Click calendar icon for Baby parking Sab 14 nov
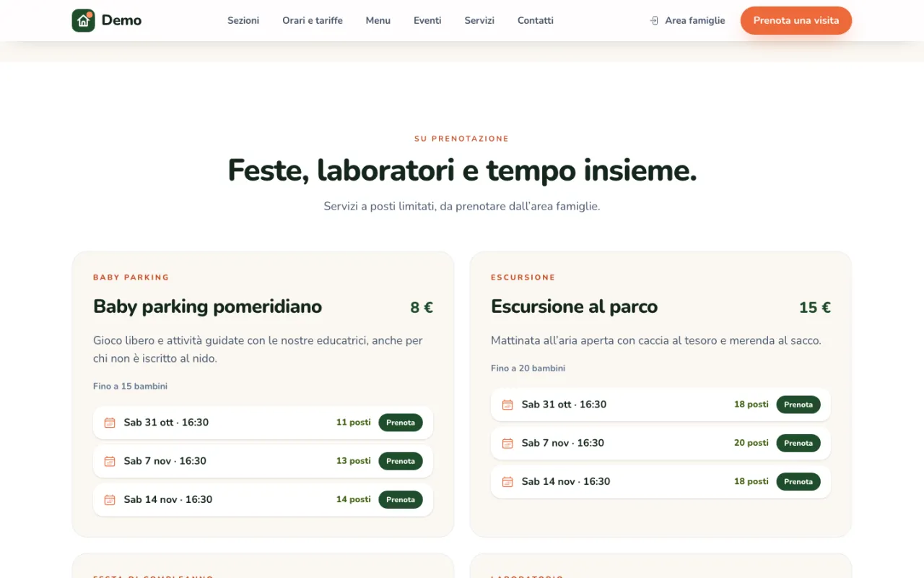Image resolution: width=924 pixels, height=578 pixels. point(110,499)
